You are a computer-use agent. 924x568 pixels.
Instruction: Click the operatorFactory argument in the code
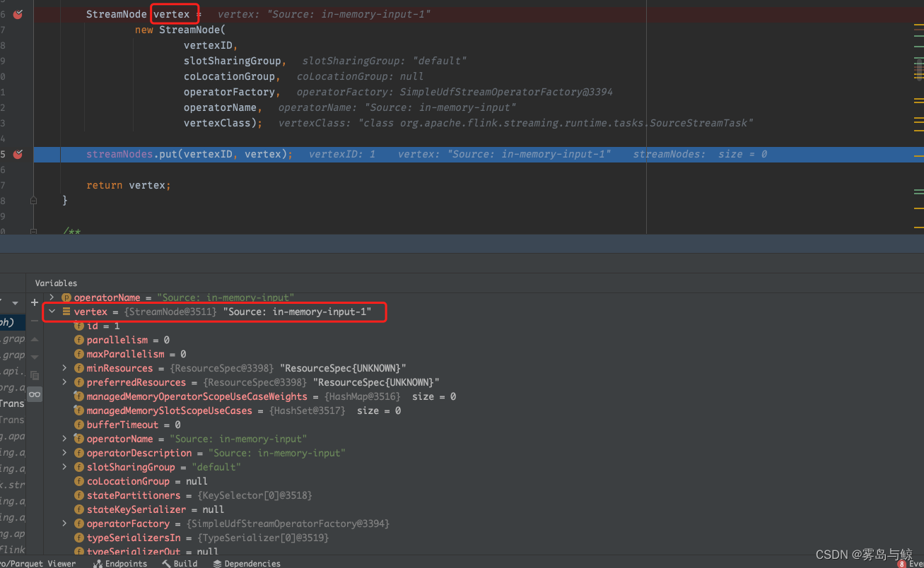[x=229, y=92]
